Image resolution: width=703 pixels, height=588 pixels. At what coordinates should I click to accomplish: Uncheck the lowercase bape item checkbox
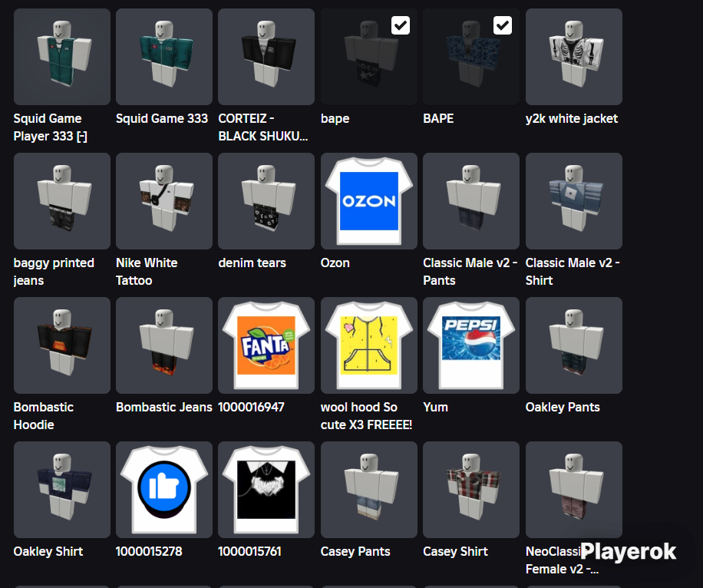coord(401,25)
